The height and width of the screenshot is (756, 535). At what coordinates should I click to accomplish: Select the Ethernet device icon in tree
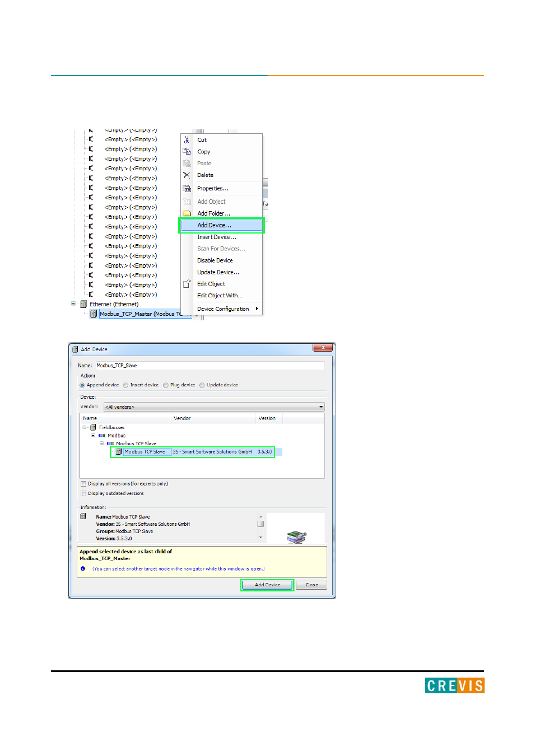[83, 304]
